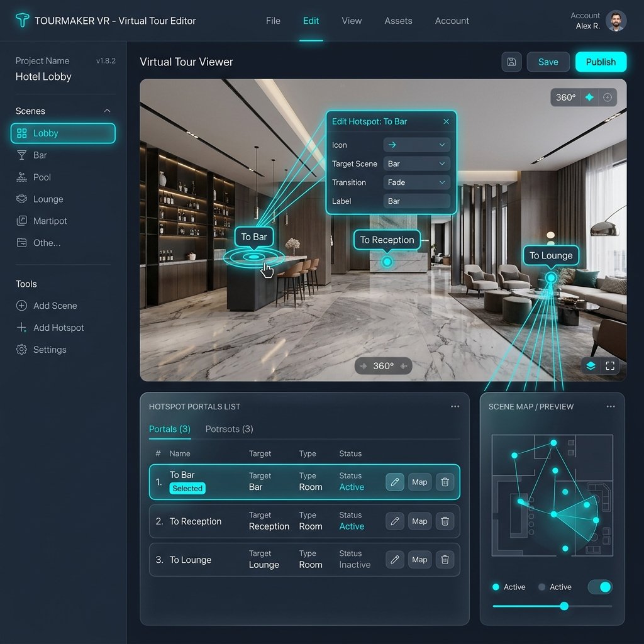Click pencil edit icon for To Bar

(x=395, y=482)
